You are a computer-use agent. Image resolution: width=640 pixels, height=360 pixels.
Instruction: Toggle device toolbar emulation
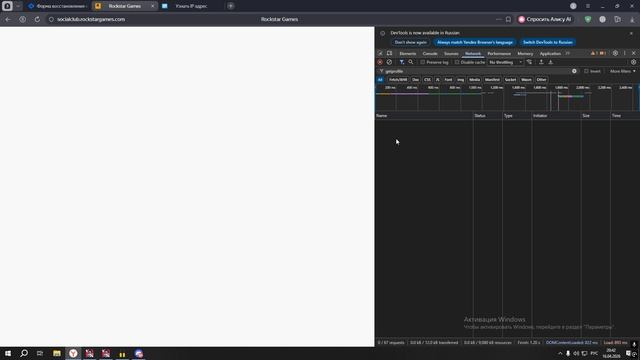(x=389, y=53)
